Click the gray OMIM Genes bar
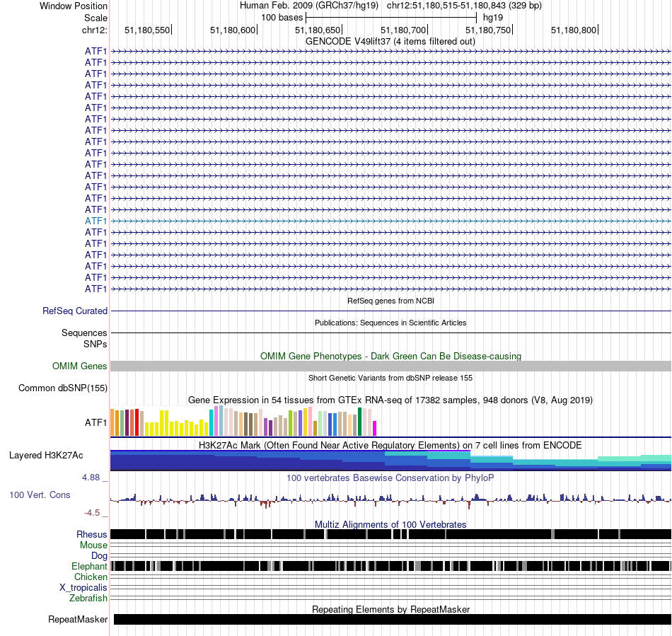This screenshot has width=672, height=636. [391, 366]
